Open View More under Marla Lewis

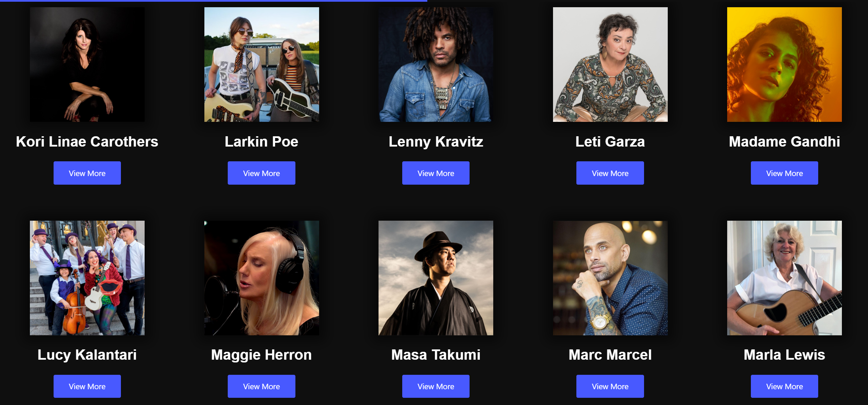[784, 386]
